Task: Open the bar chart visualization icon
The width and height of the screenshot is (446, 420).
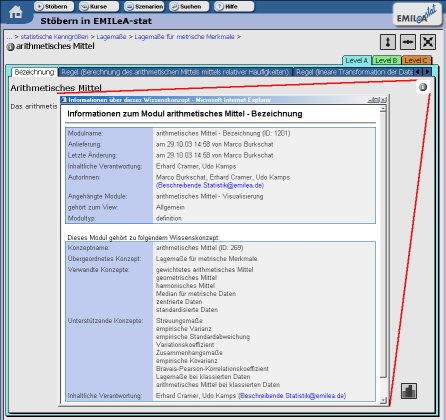Action: tap(409, 390)
